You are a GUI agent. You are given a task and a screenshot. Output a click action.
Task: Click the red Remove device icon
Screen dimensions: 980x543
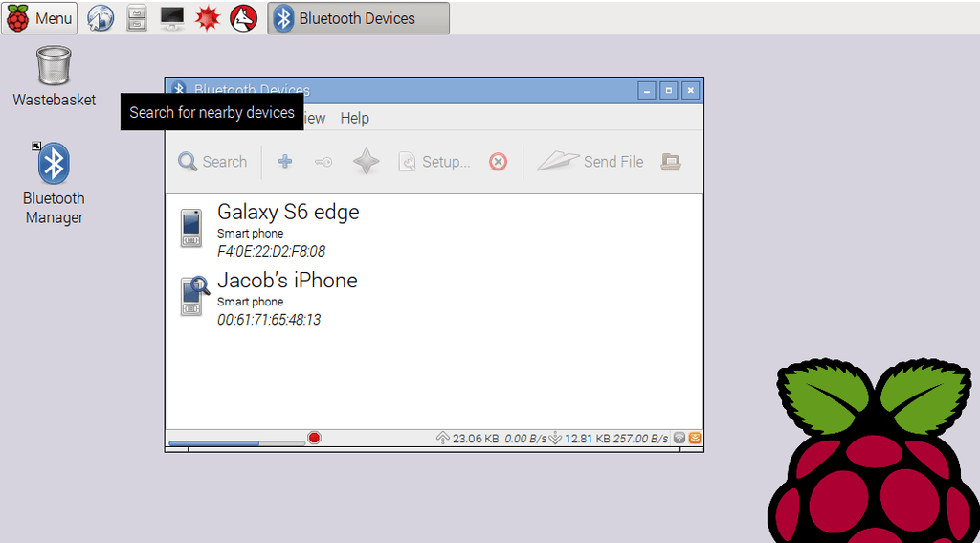(x=498, y=162)
